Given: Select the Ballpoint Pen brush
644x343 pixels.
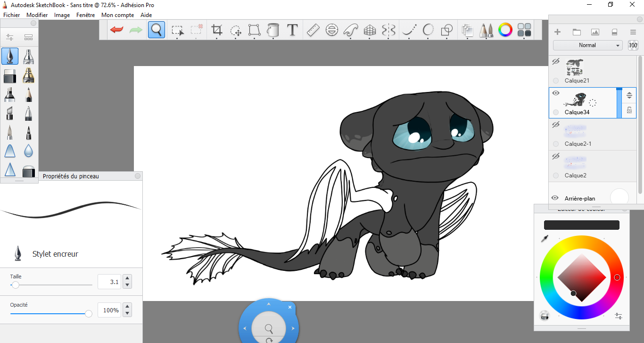Looking at the screenshot, I should (28, 113).
